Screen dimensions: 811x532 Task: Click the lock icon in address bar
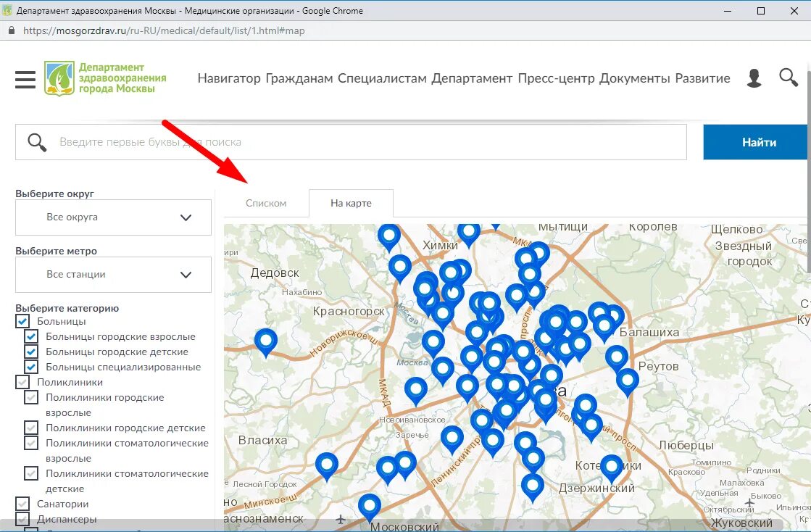tap(12, 30)
